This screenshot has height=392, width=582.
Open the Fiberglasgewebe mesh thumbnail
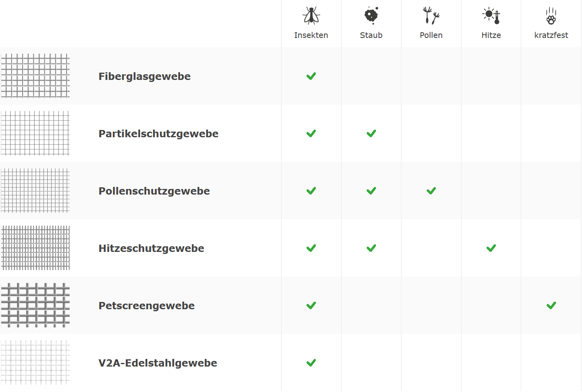pos(36,76)
